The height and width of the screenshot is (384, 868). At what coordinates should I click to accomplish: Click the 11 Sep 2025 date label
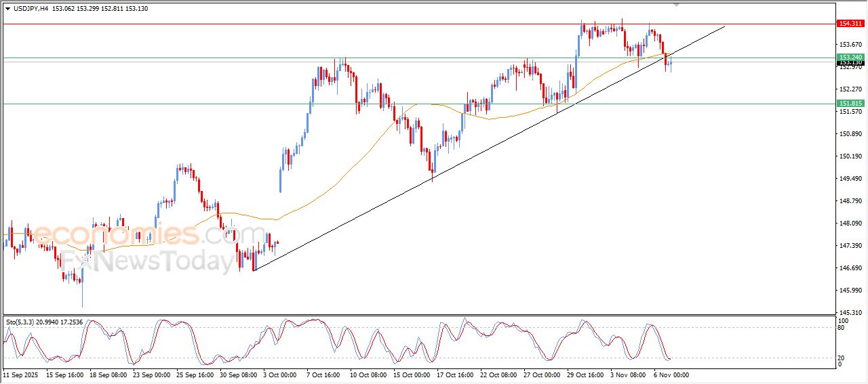pyautogui.click(x=21, y=374)
